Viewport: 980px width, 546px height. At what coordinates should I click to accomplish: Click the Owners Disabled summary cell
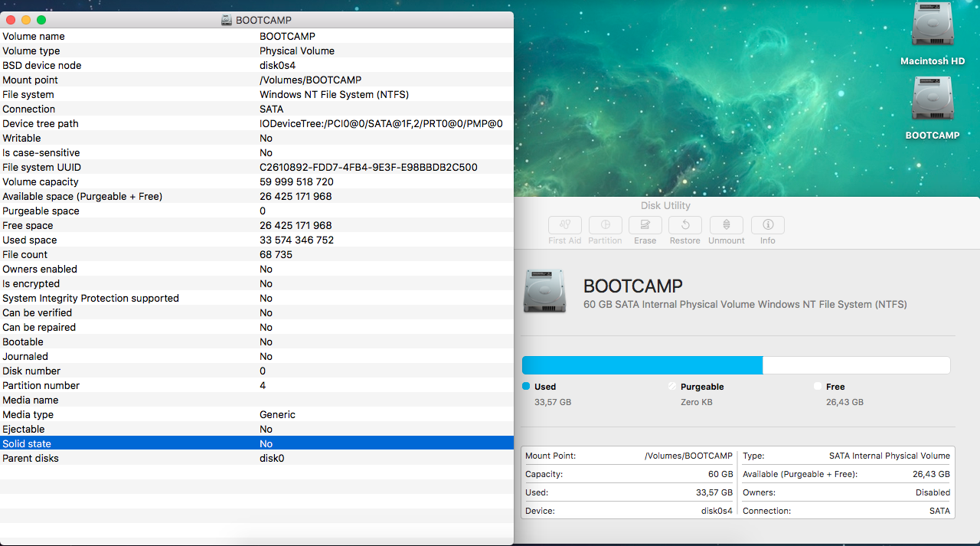pyautogui.click(x=846, y=492)
